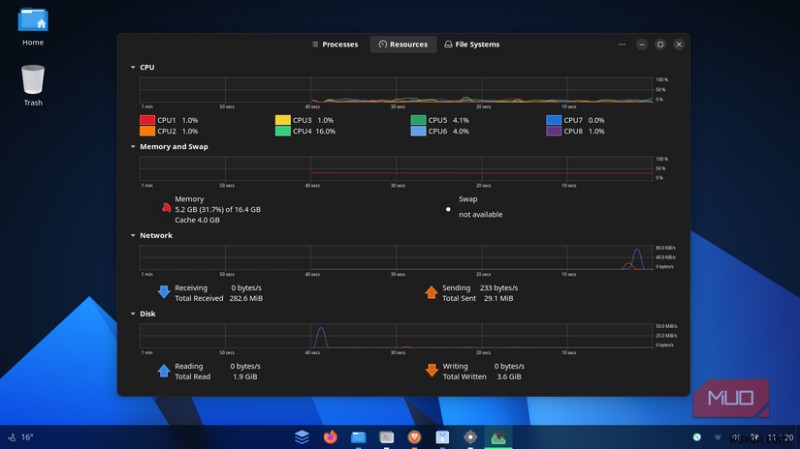Viewport: 800px width, 449px height.
Task: Minimize the System Monitor window
Action: 642,44
